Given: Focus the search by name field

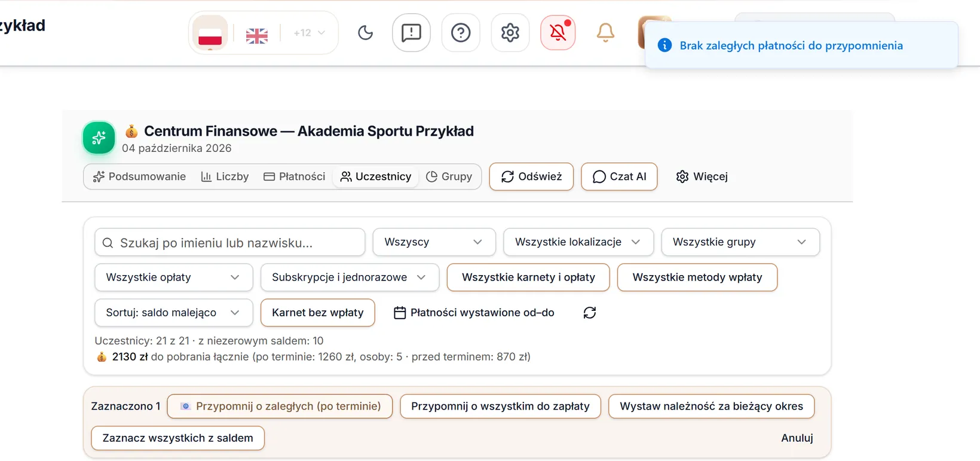Looking at the screenshot, I should point(230,243).
